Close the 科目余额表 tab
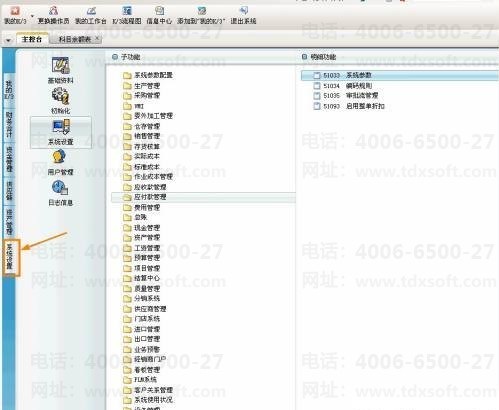Screen dimensions: 499x410 [97, 38]
